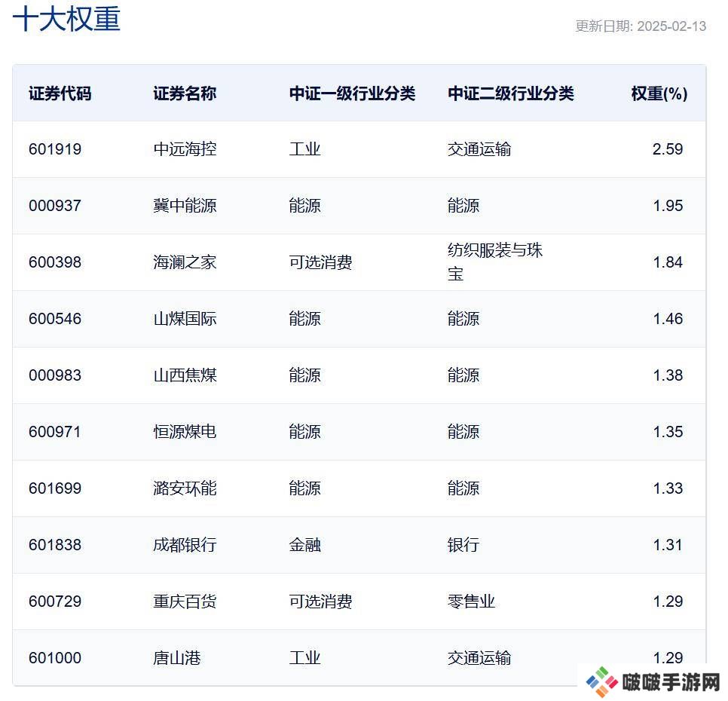This screenshot has height=701, width=728.
Task: Select the name 中远海控
Action: tap(185, 149)
